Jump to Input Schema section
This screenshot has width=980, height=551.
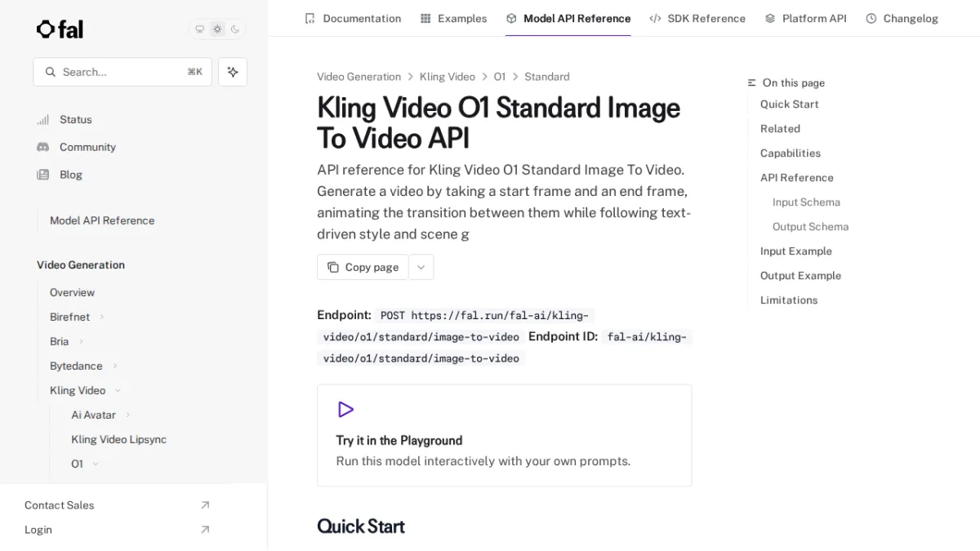point(806,202)
